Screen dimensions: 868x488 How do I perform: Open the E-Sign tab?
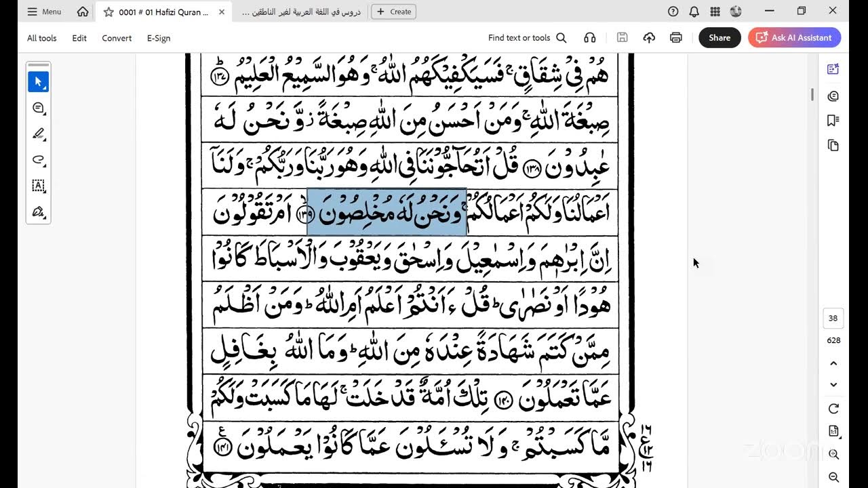[159, 38]
